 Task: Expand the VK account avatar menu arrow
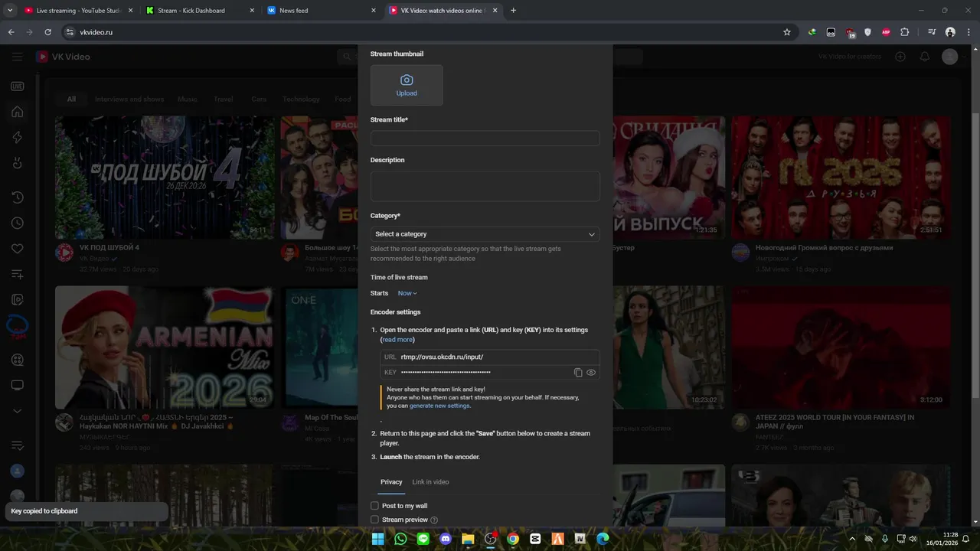click(x=965, y=57)
